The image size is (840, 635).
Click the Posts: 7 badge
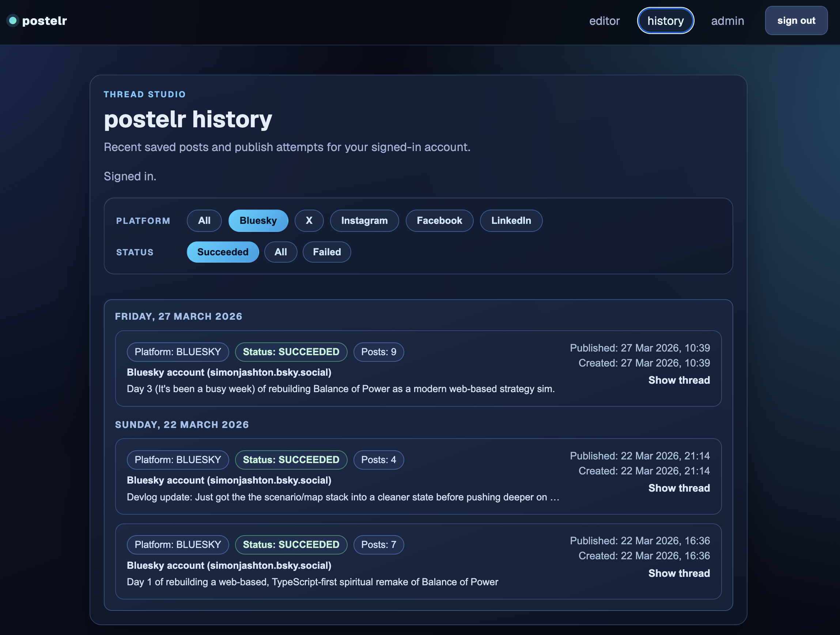click(379, 545)
